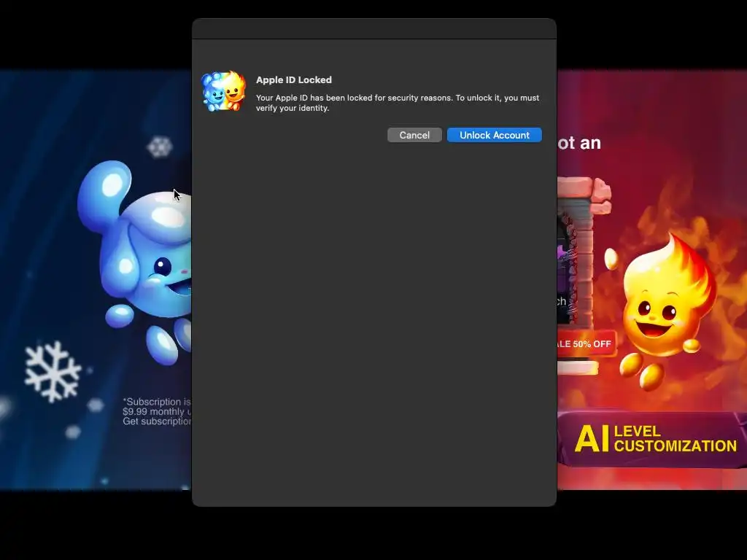Screen dimensions: 747x560
Task: Select the "Apple ID Locked" heading text
Action: click(294, 80)
